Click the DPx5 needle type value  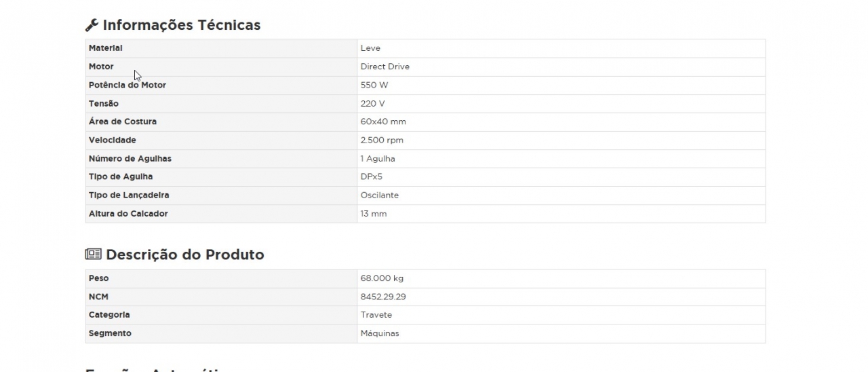[x=372, y=176]
